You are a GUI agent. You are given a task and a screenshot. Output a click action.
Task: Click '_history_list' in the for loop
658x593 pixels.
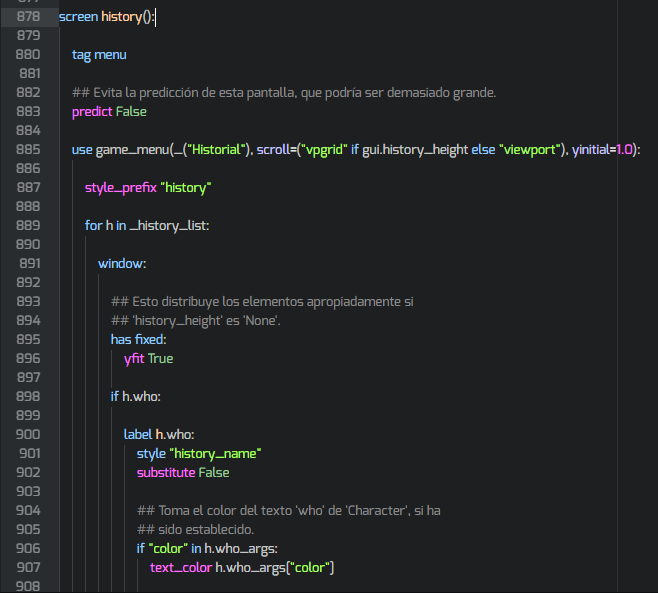tap(168, 225)
